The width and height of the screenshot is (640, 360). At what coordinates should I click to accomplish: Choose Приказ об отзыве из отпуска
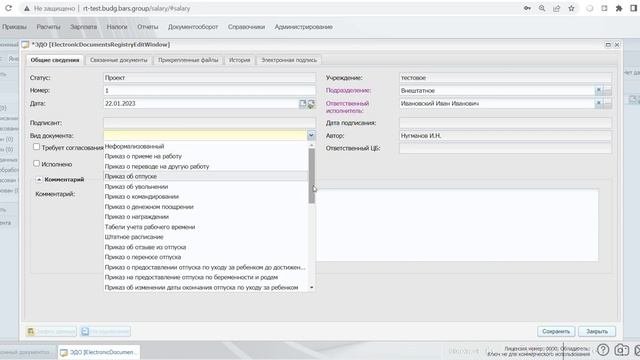(206, 247)
